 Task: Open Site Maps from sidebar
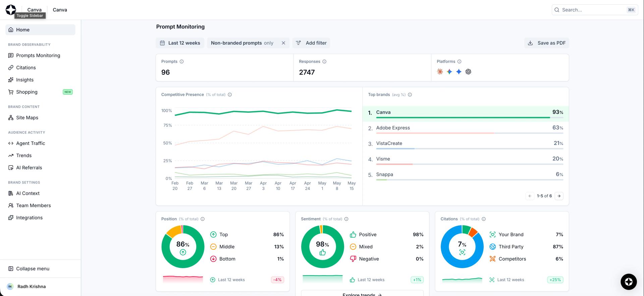[40, 118]
